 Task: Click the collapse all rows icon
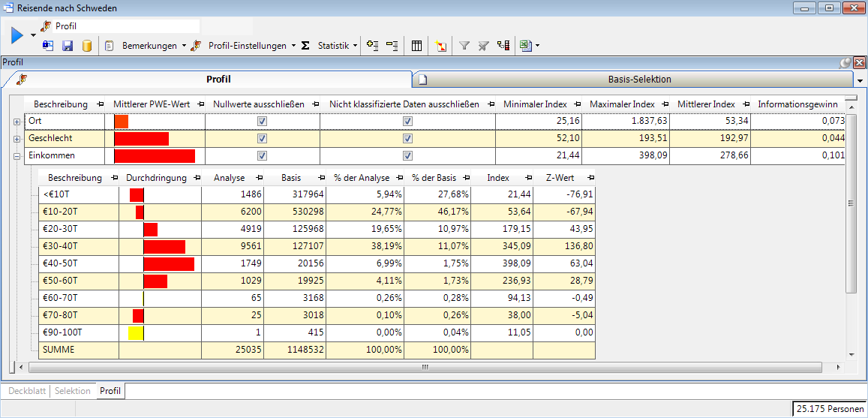click(392, 46)
